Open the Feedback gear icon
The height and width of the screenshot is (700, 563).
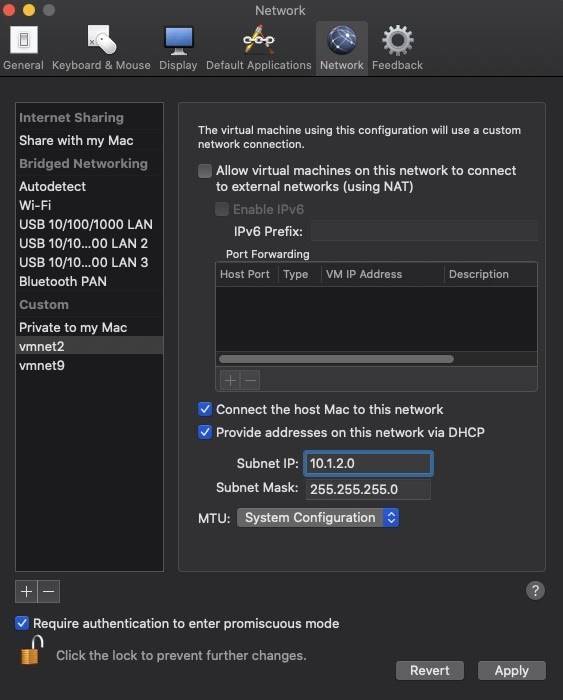(x=397, y=40)
